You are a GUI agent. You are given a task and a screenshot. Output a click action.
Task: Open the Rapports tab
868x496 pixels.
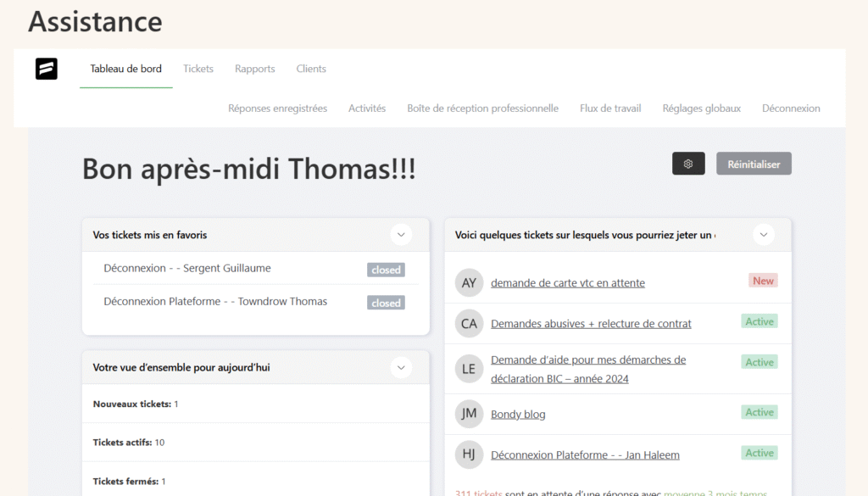click(255, 69)
